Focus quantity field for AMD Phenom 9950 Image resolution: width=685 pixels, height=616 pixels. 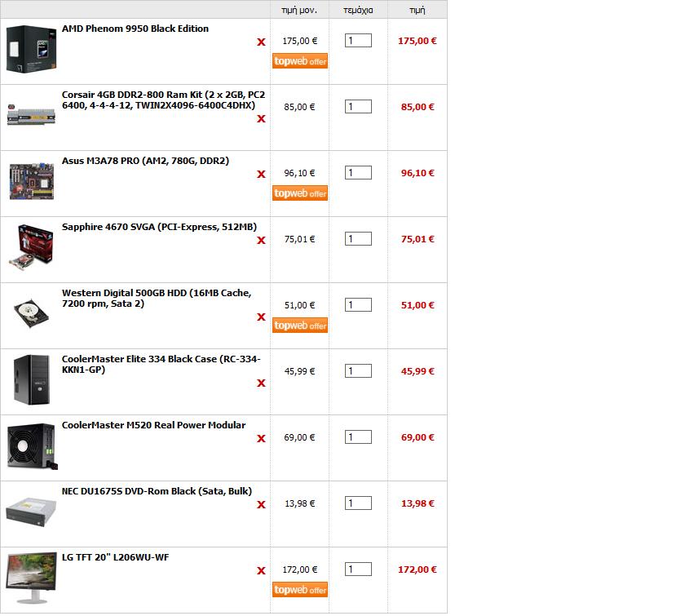pos(358,41)
